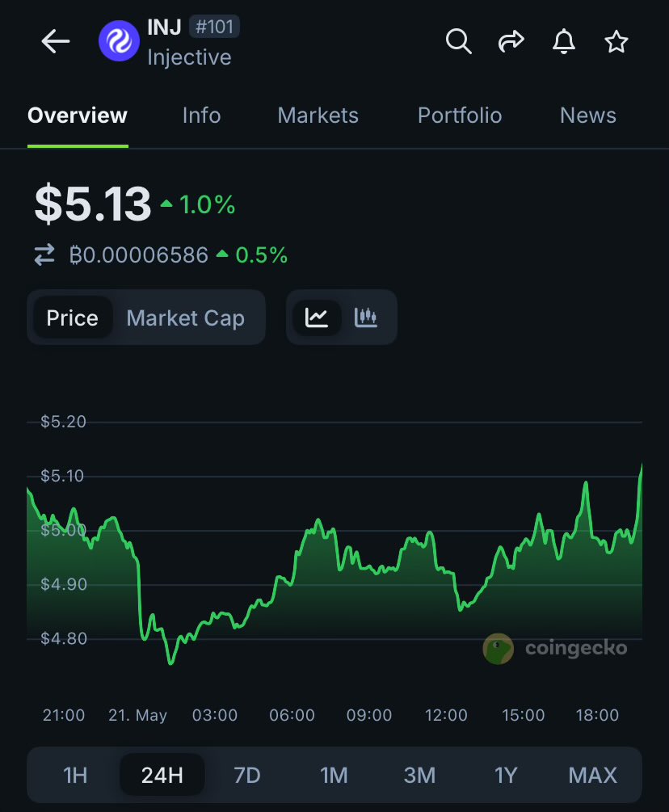Select the Price chart toggle

click(x=73, y=318)
